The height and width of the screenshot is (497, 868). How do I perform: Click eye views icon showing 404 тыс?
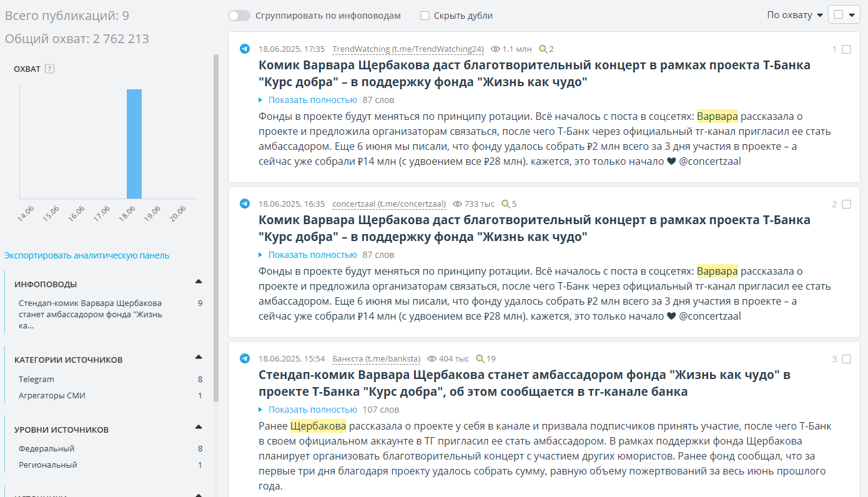432,358
